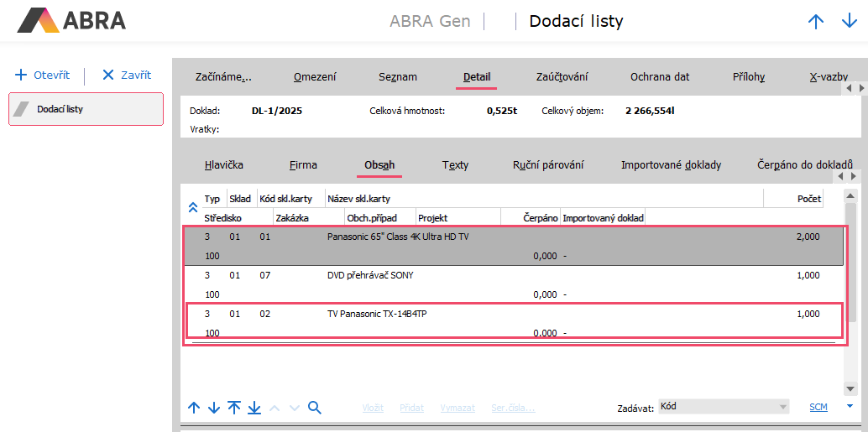Click the disabled down chevron icon in toolbar
This screenshot has height=432, width=868.
(295, 409)
